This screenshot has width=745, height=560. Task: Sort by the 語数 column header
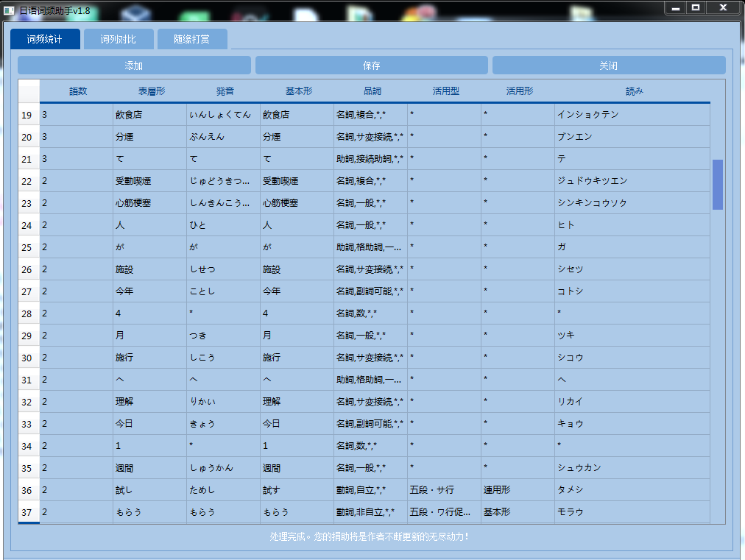point(78,91)
